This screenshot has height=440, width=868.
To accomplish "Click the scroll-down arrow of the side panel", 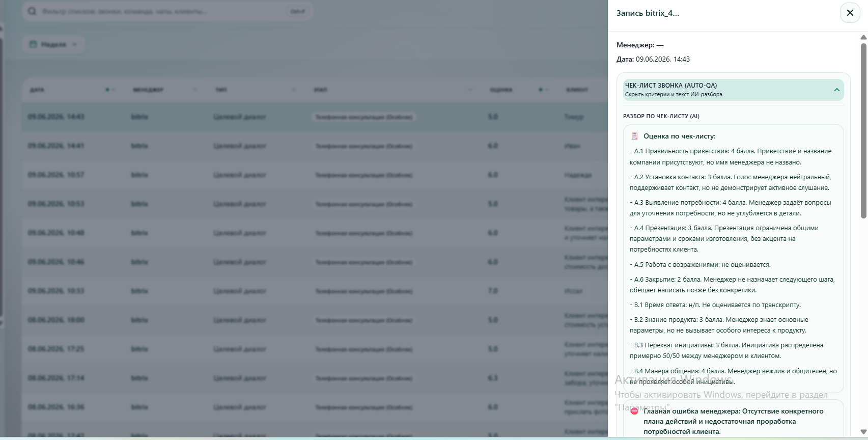I will point(863,432).
